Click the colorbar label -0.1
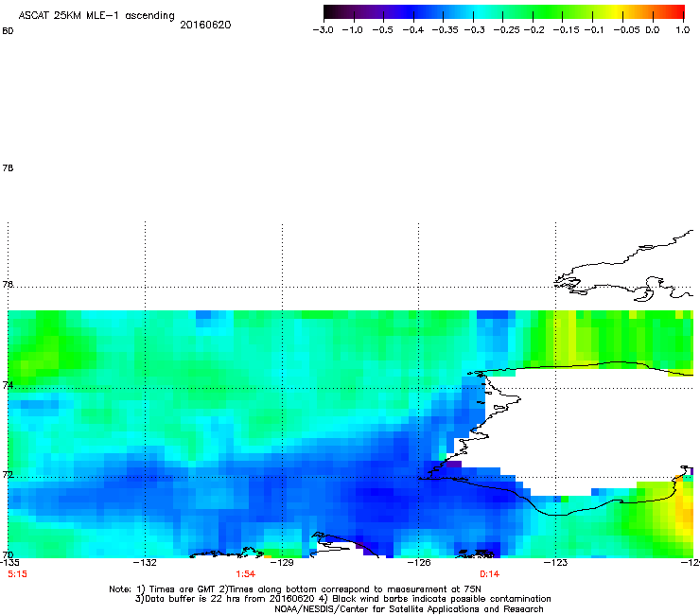The image size is (700, 615). point(593,30)
